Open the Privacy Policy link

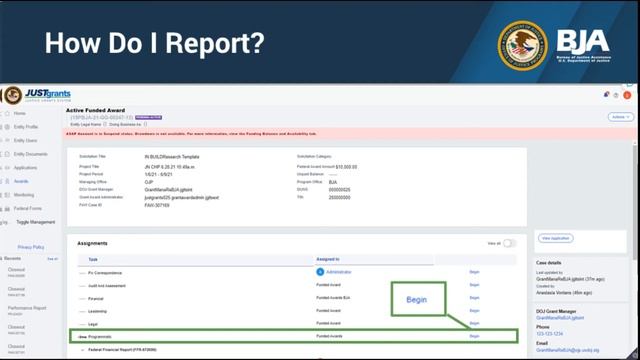(31, 247)
